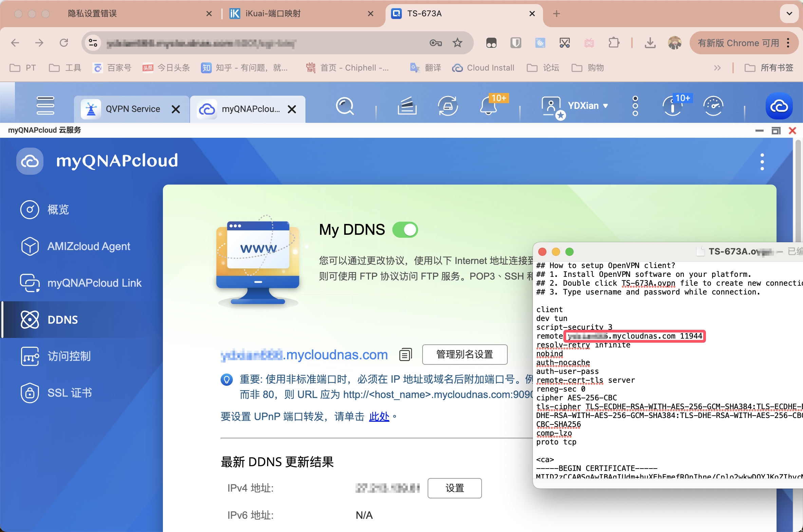The height and width of the screenshot is (532, 803).
Task: Open the password key icon in address bar
Action: (x=435, y=43)
